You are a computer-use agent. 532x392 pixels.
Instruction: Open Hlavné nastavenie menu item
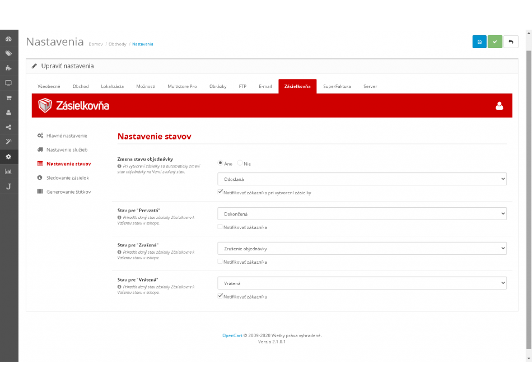click(62, 136)
